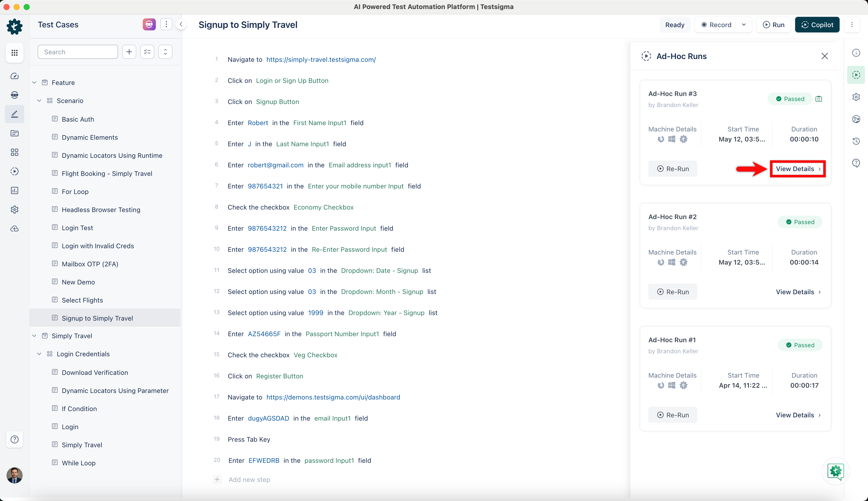This screenshot has height=501, width=868.
Task: Open the apps grid icon in sidebar
Action: [x=15, y=53]
